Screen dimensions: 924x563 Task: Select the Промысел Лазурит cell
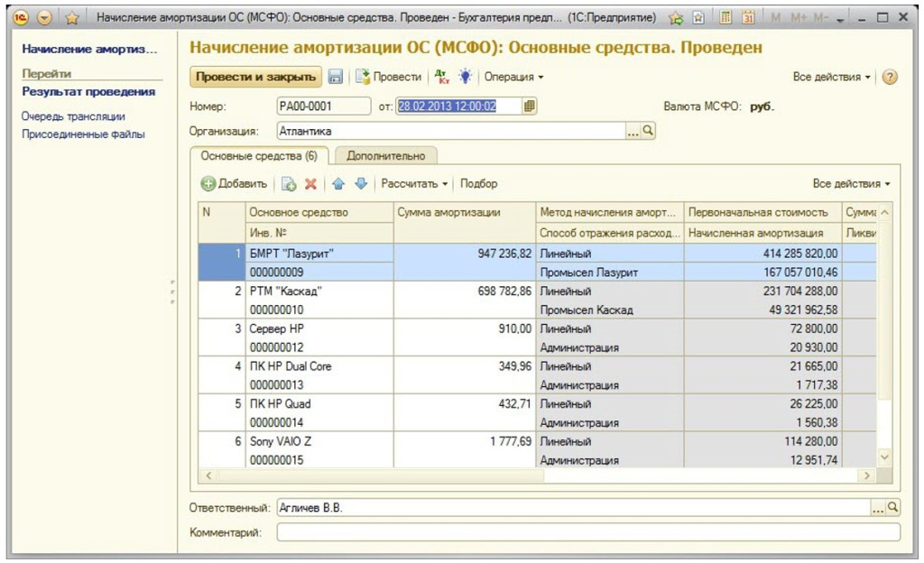pos(610,272)
